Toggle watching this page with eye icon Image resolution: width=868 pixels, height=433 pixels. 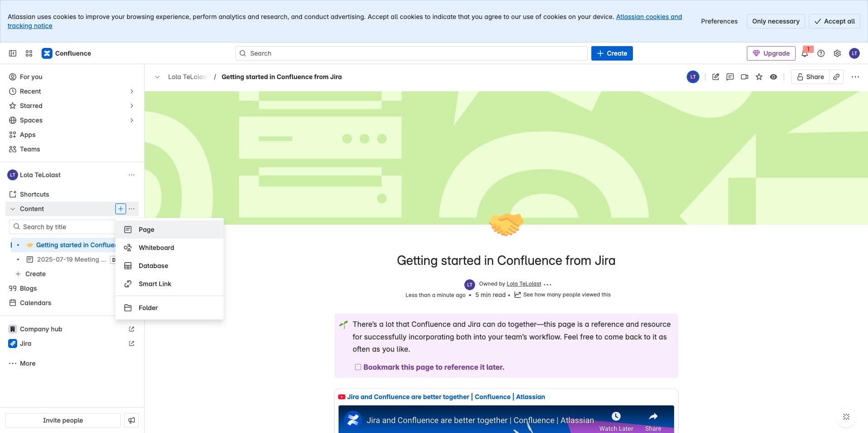[x=774, y=77]
